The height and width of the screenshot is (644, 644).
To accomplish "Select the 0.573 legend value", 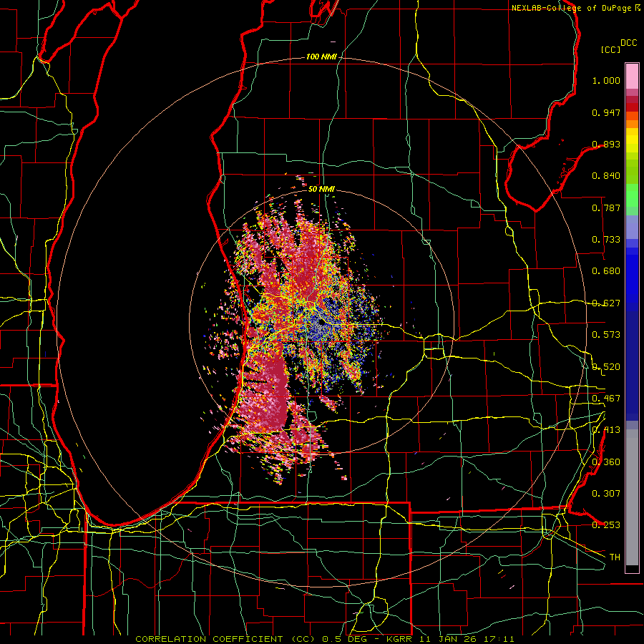I will pos(606,335).
